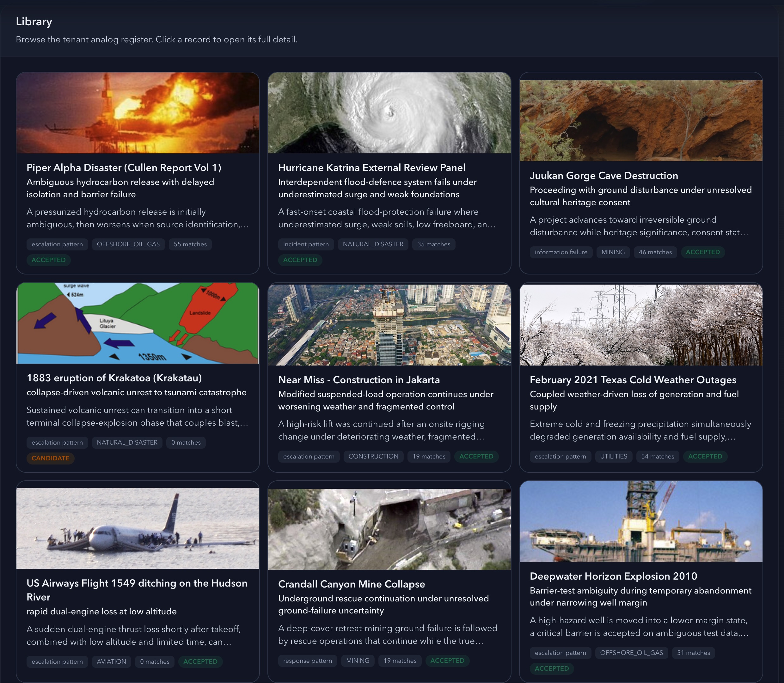The height and width of the screenshot is (683, 784).
Task: Click the 'Modified suspended-load operation continues' subtitle
Action: click(x=386, y=401)
